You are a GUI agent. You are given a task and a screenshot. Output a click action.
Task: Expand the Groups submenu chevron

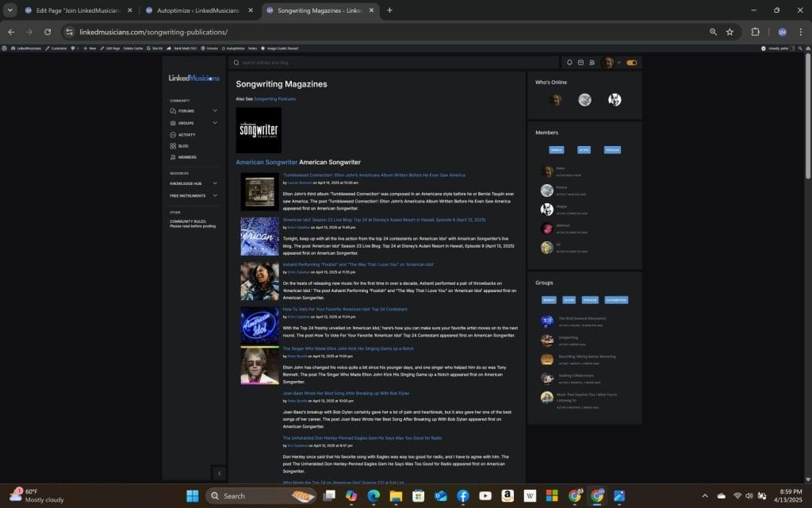coord(215,123)
